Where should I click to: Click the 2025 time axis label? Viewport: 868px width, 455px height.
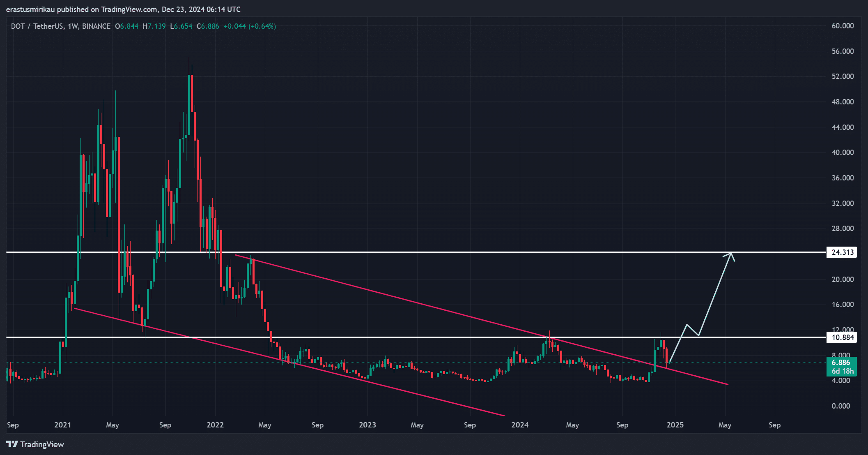675,425
